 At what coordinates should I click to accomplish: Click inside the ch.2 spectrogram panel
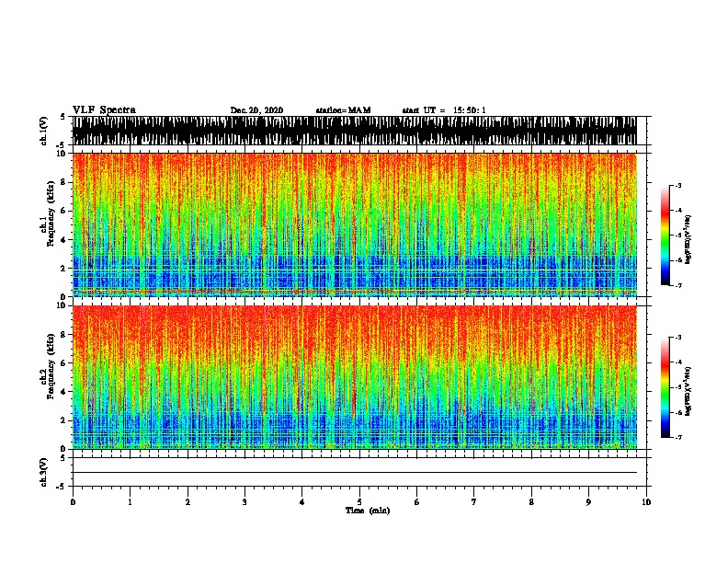355,377
